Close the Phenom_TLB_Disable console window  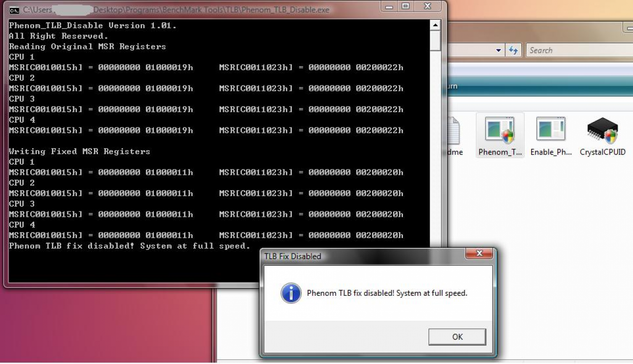(x=428, y=7)
